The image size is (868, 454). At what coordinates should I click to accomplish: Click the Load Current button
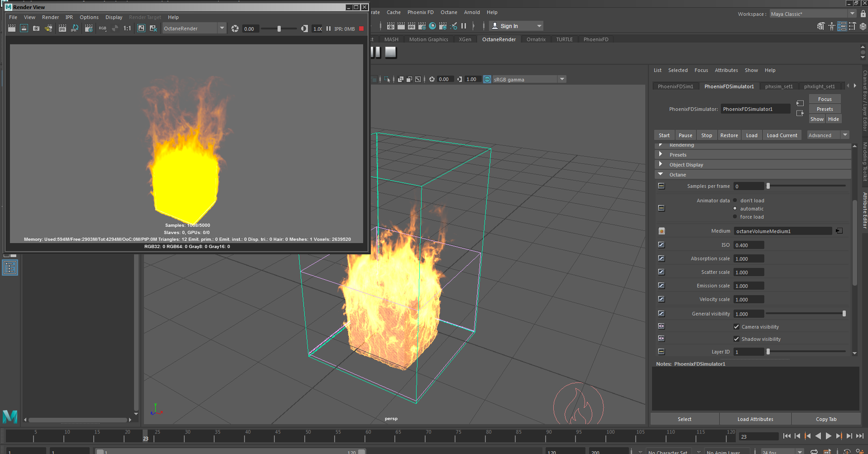click(782, 135)
